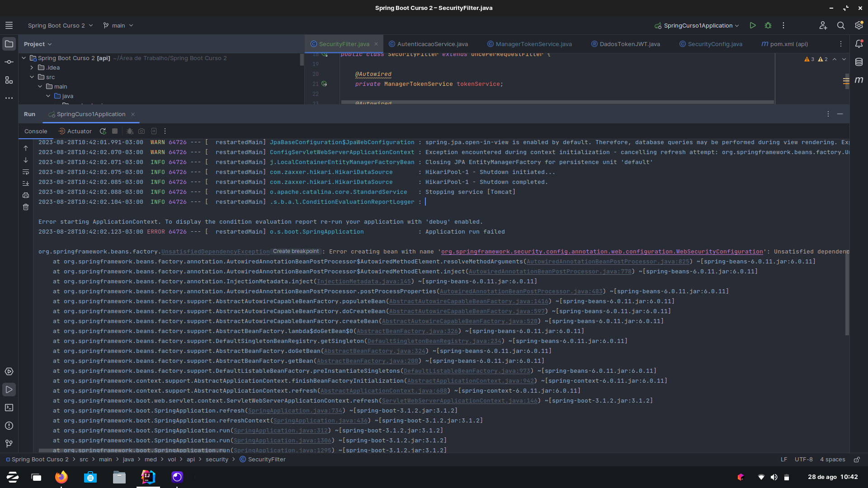Debug SpringCurso1Application with bug icon
The width and height of the screenshot is (868, 488).
click(x=768, y=26)
